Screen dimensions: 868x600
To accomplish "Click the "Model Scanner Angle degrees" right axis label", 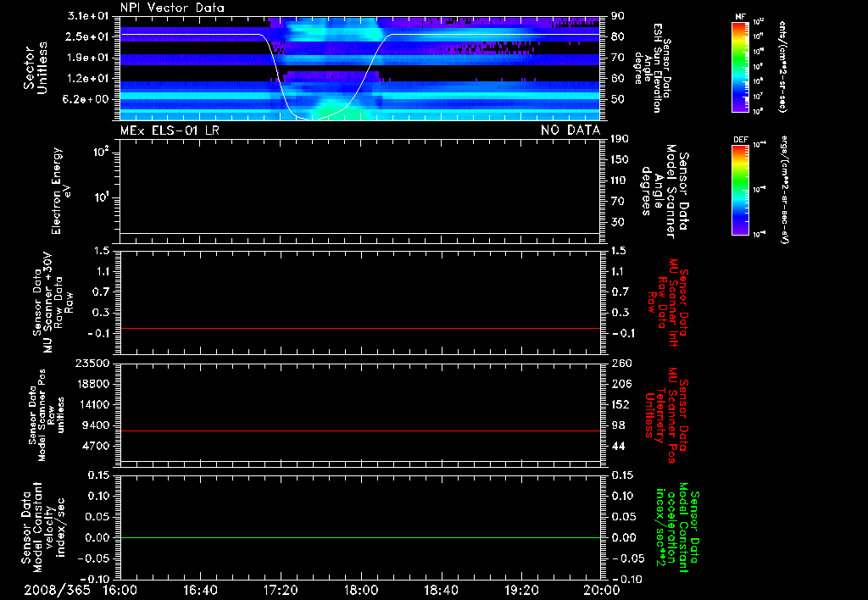I will point(665,192).
